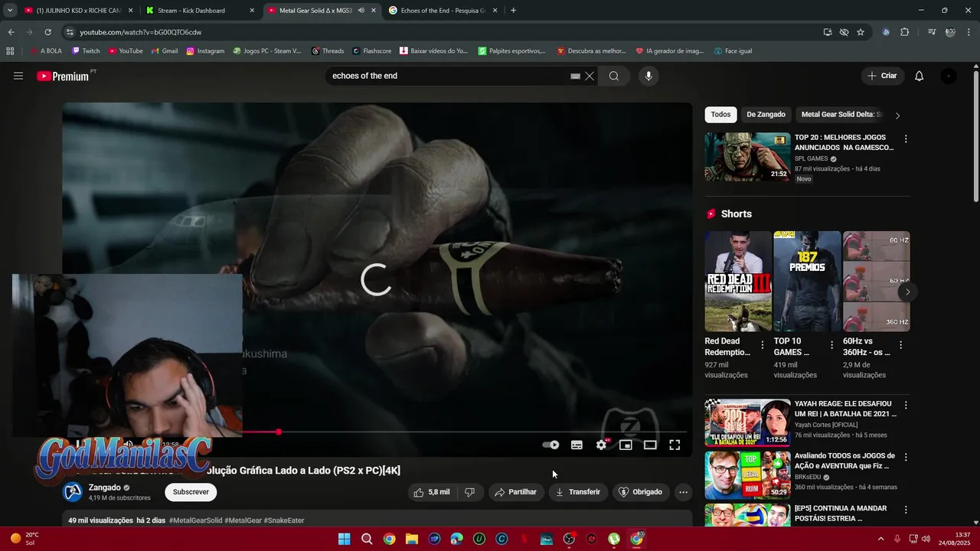Open YouTube notifications bell
Viewport: 980px width, 551px height.
pyautogui.click(x=920, y=76)
